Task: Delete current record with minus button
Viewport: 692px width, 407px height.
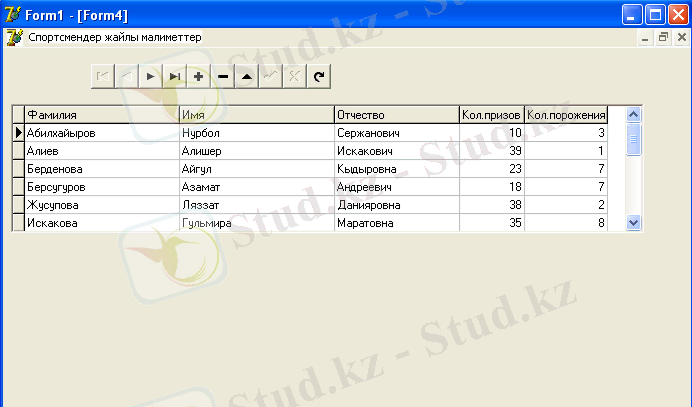Action: tap(223, 76)
